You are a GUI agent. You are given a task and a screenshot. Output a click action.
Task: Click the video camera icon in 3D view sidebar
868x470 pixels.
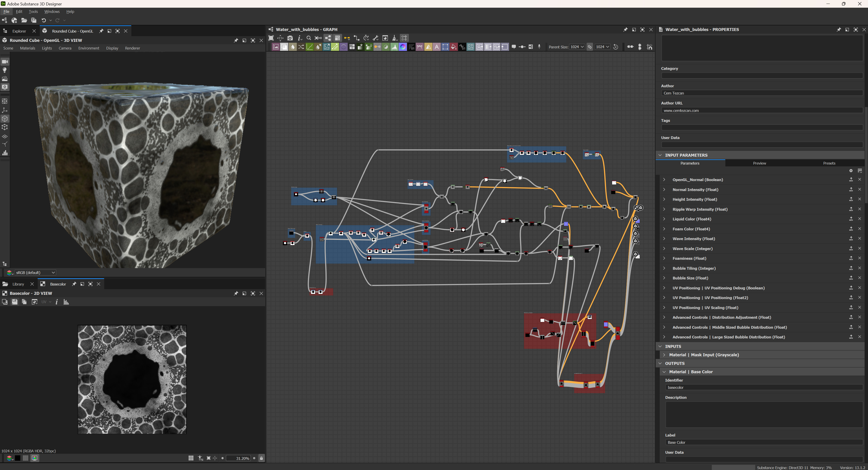(x=5, y=62)
